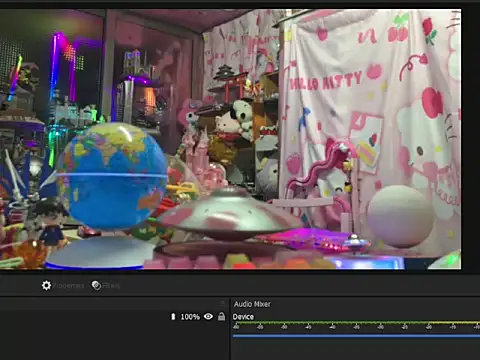Select the video source in preview canvas
The height and width of the screenshot is (360, 480).
tap(230, 139)
